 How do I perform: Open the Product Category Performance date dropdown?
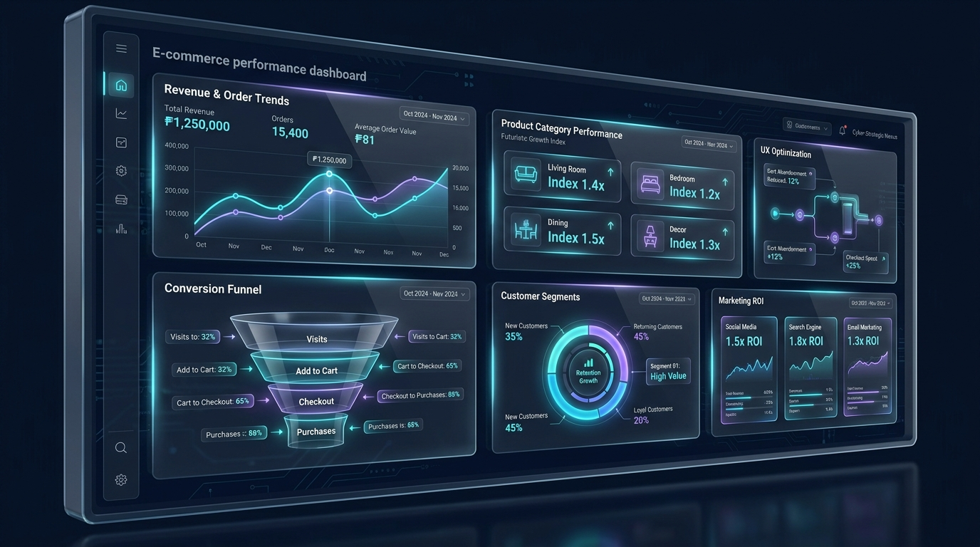click(709, 145)
